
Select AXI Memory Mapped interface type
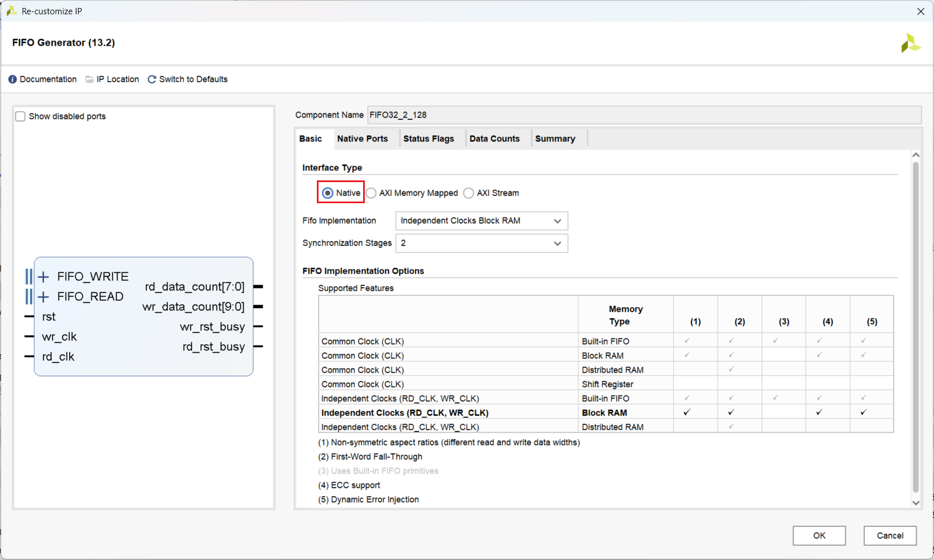pos(372,193)
